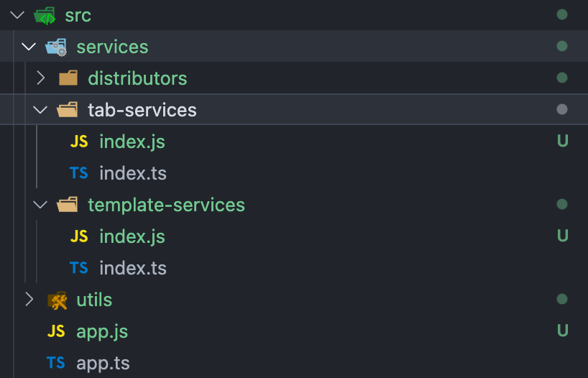
Task: Click the TS icon beside app.ts
Action: point(56,363)
